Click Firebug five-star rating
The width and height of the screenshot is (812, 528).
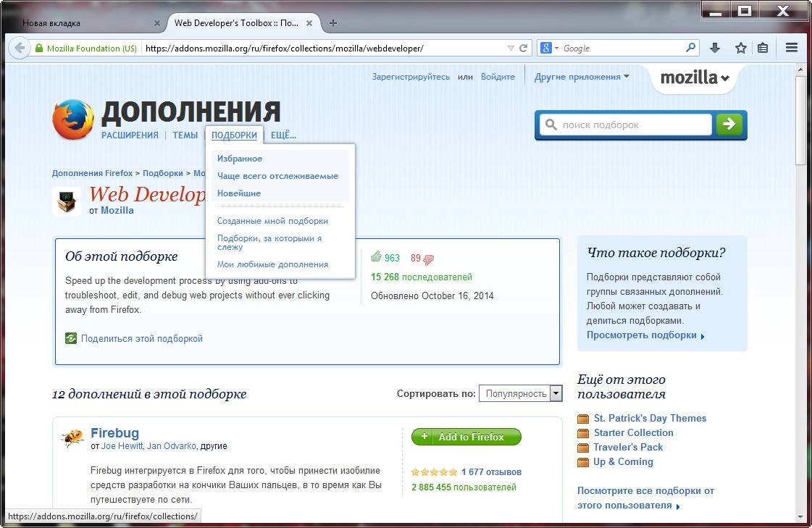434,472
